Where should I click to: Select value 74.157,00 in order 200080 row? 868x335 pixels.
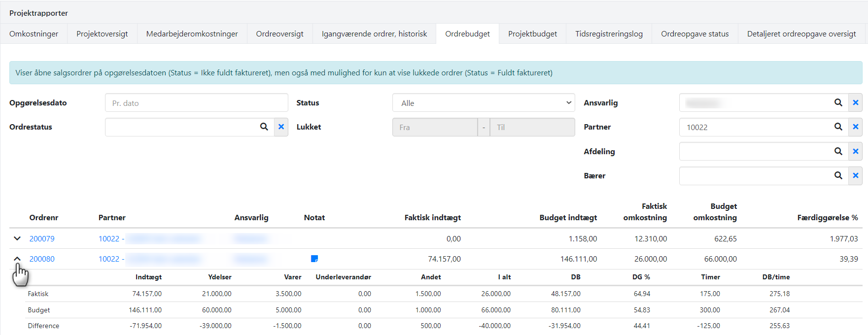click(x=445, y=259)
